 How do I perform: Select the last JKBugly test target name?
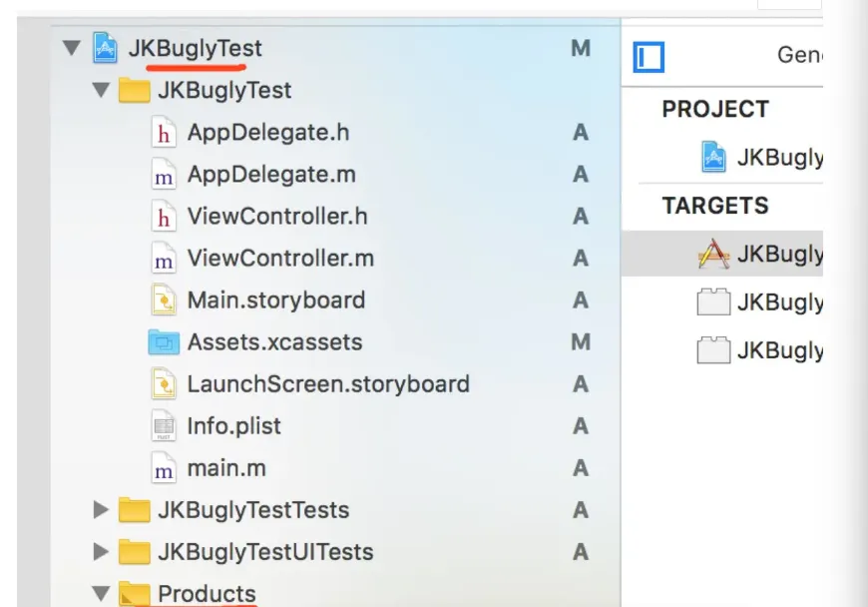[779, 350]
